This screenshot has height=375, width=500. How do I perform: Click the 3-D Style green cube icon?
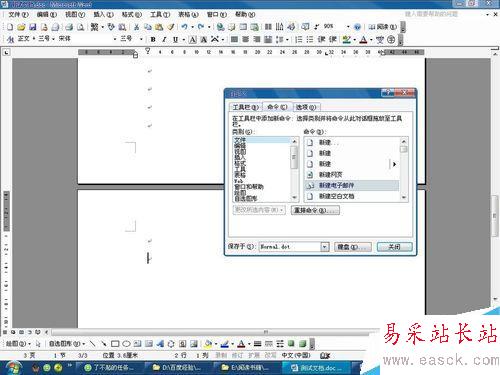pyautogui.click(x=303, y=343)
